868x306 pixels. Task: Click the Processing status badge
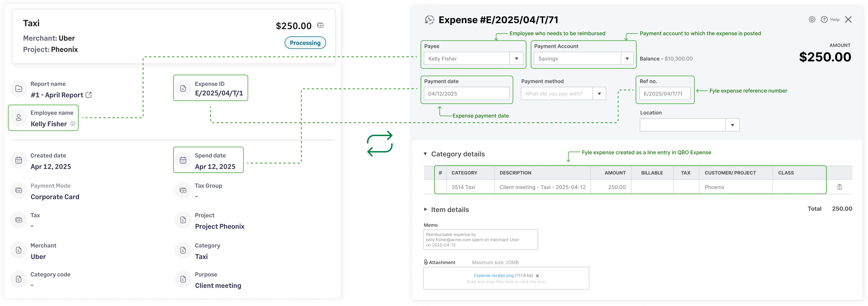coord(305,43)
